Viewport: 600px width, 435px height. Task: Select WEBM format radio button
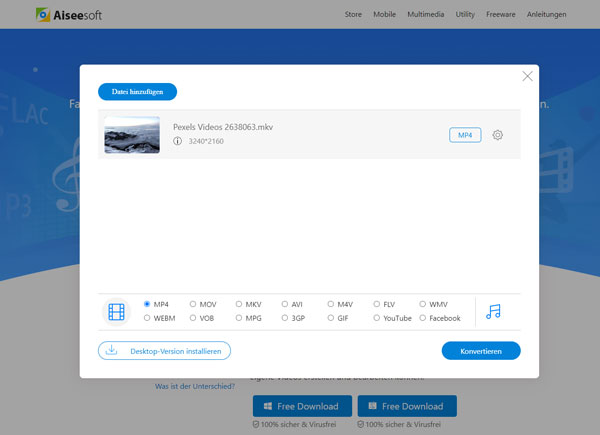pos(148,318)
